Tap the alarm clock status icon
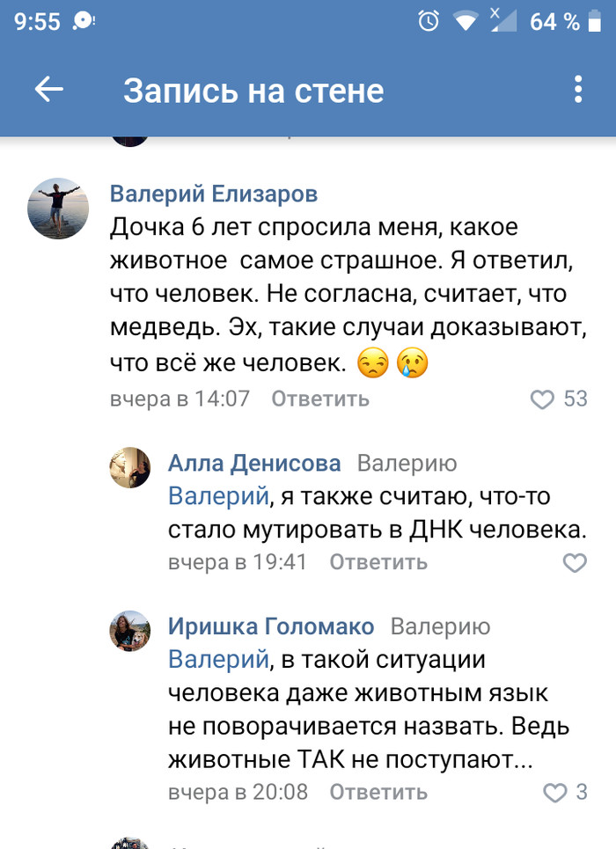616x849 pixels. 429,21
